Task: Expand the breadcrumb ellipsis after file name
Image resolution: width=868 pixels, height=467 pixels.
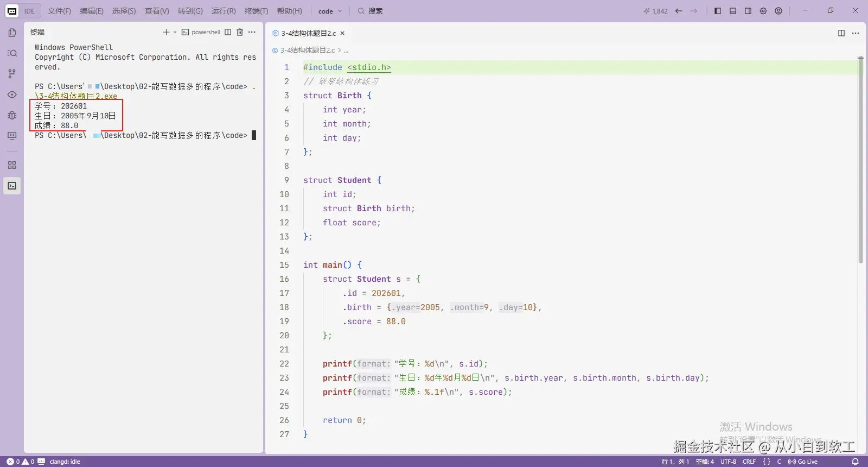Action: (346, 50)
